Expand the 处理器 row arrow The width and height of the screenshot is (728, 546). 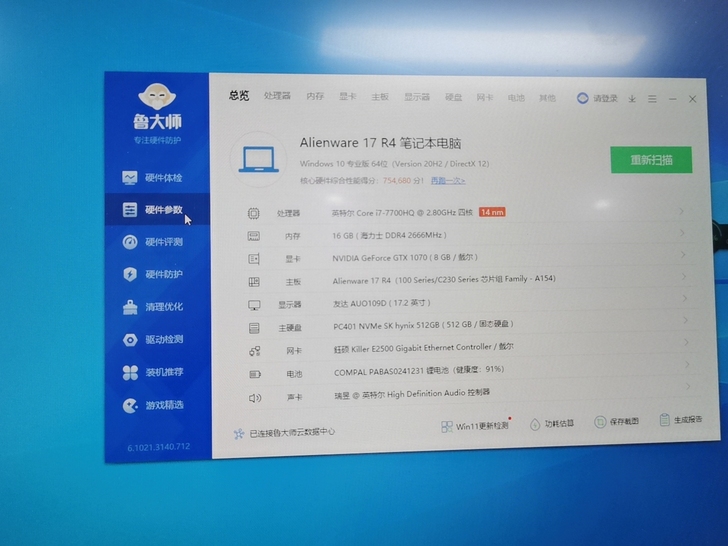click(x=682, y=211)
